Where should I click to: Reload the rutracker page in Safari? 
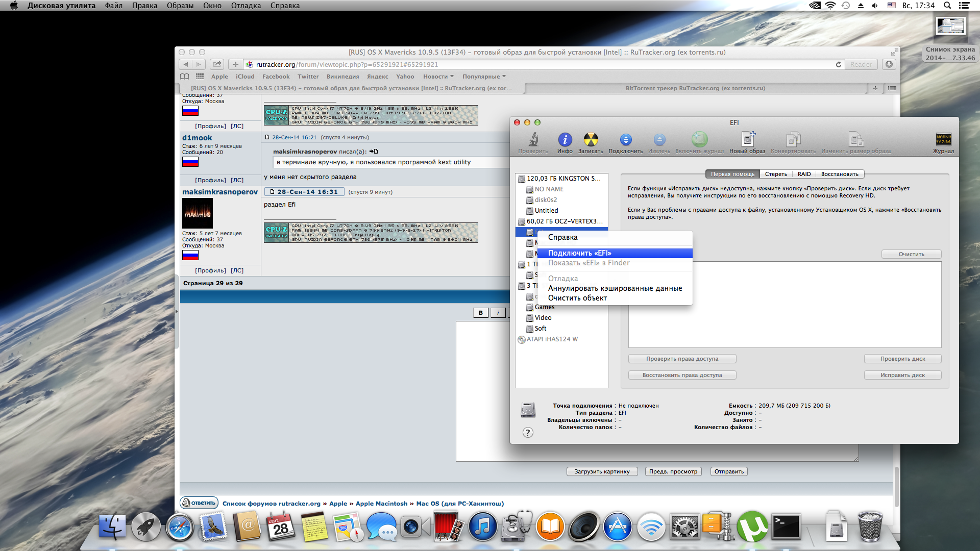[838, 64]
